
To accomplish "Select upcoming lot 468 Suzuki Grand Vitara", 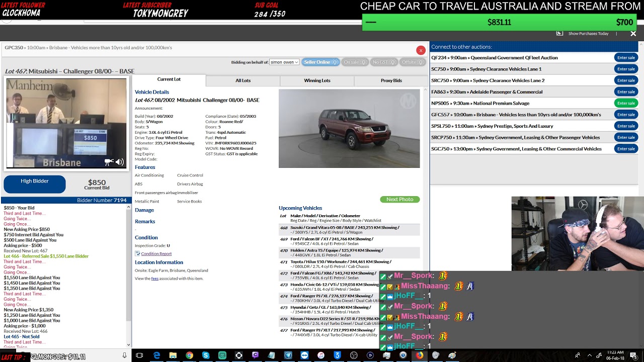I will pyautogui.click(x=349, y=230).
